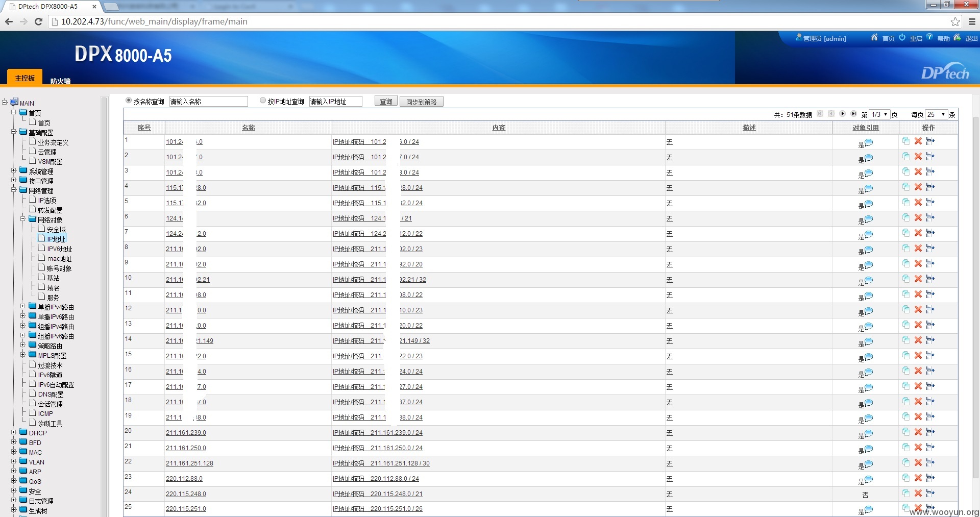Click the home icon in header

pyautogui.click(x=874, y=37)
